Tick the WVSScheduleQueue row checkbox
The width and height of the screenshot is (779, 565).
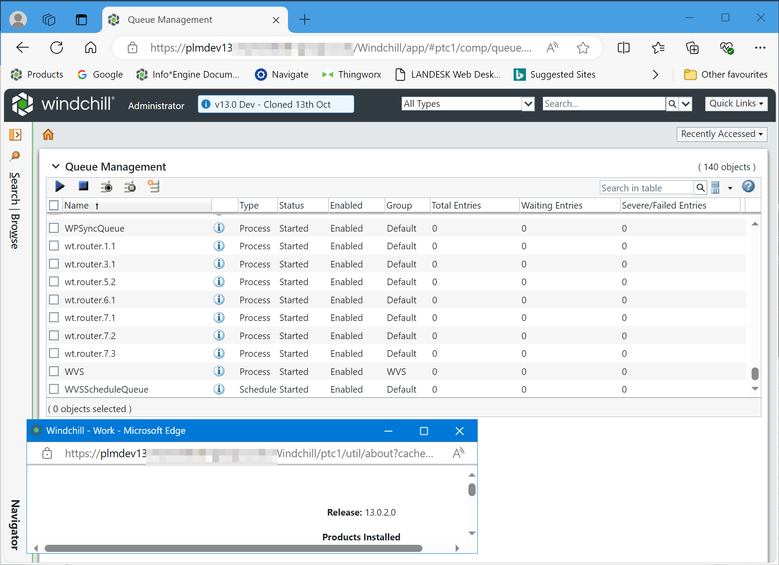(55, 390)
